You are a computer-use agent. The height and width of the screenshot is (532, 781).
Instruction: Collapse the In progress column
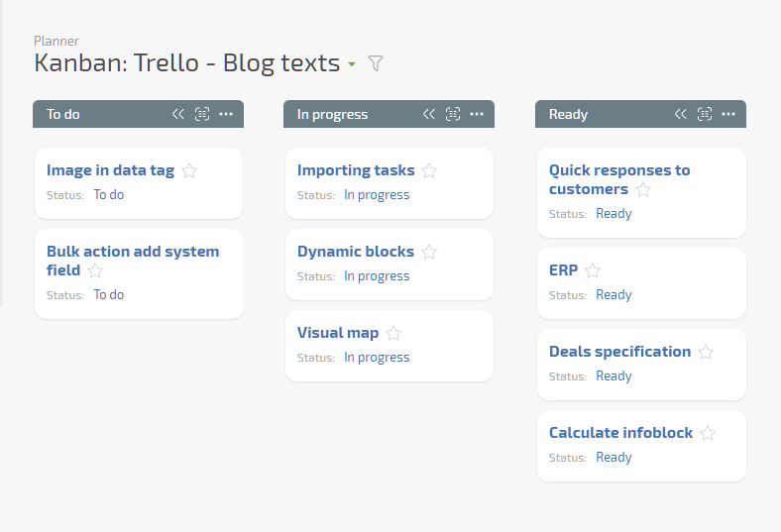tap(428, 114)
